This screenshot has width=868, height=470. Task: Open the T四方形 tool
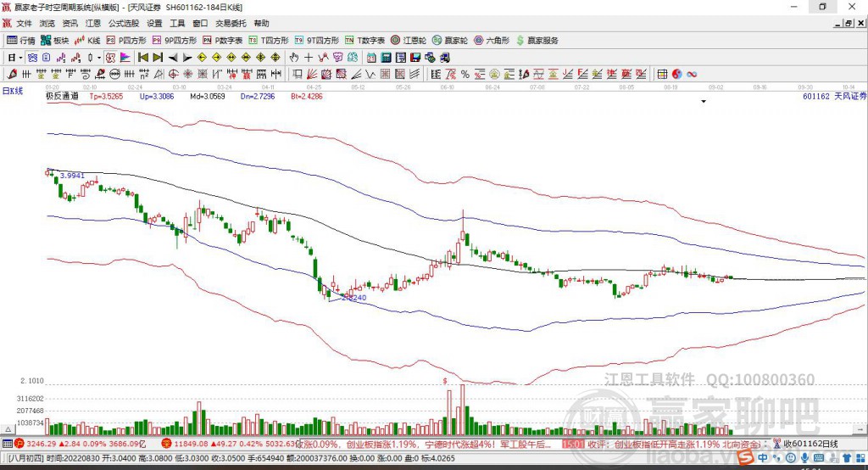269,41
